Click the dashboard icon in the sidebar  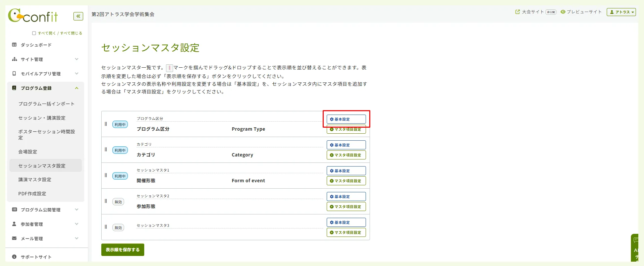[x=14, y=45]
